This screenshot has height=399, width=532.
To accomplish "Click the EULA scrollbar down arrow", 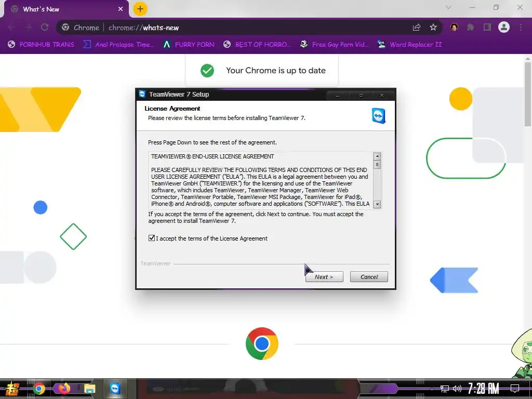I will (x=377, y=204).
